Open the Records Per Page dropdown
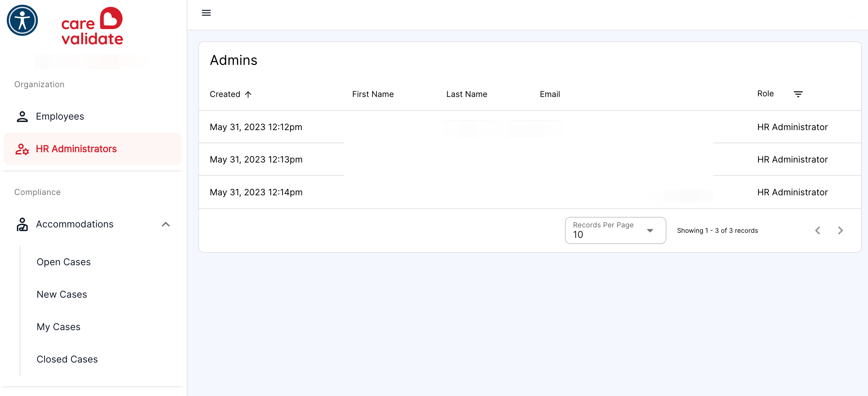 [x=615, y=230]
